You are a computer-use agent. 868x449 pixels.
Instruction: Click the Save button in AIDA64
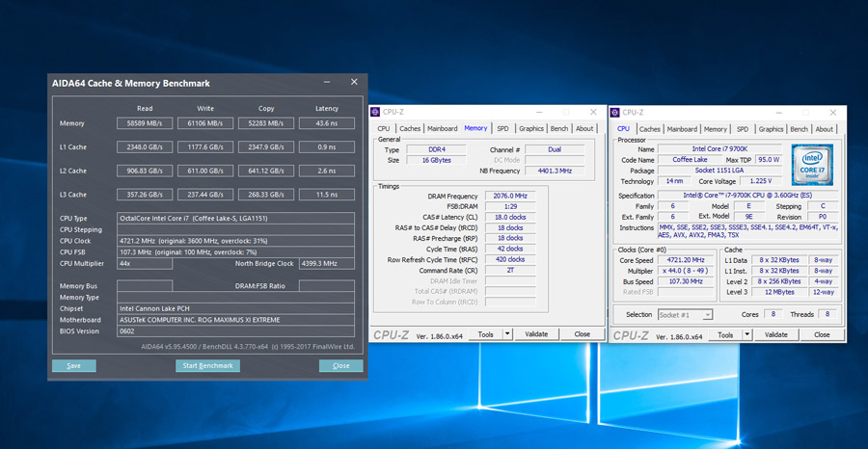click(73, 365)
